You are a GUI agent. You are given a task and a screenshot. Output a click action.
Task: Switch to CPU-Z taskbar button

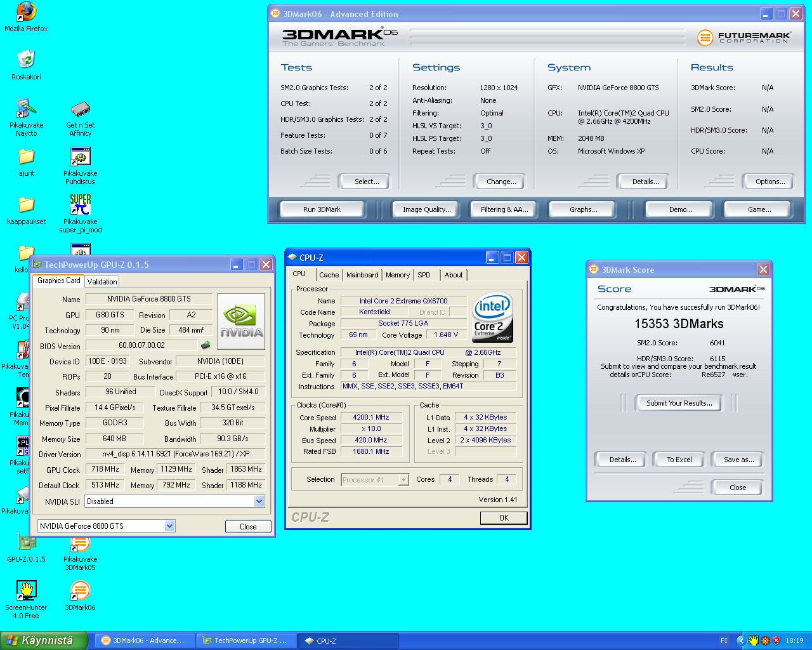(x=349, y=640)
